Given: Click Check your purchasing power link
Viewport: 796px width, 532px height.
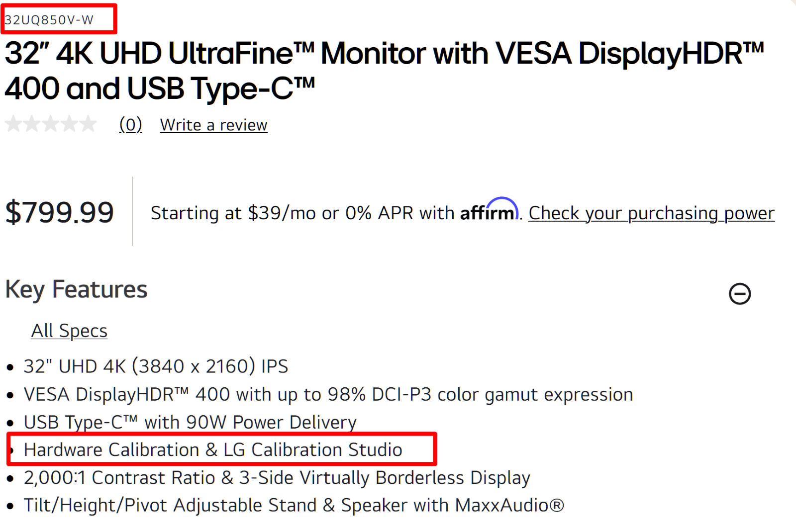Looking at the screenshot, I should click(651, 213).
